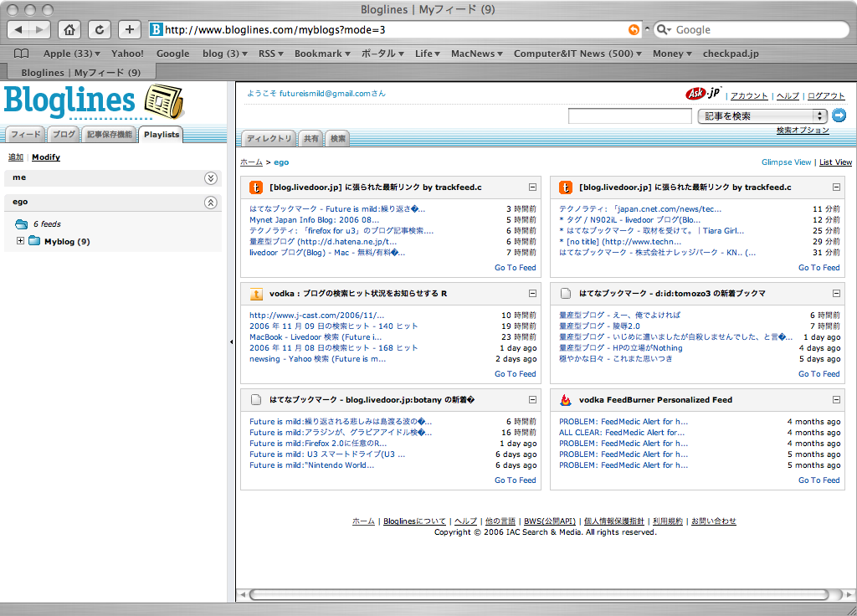The height and width of the screenshot is (616, 857).
Task: Click the trackfeed icon of first left panel
Action: (256, 187)
